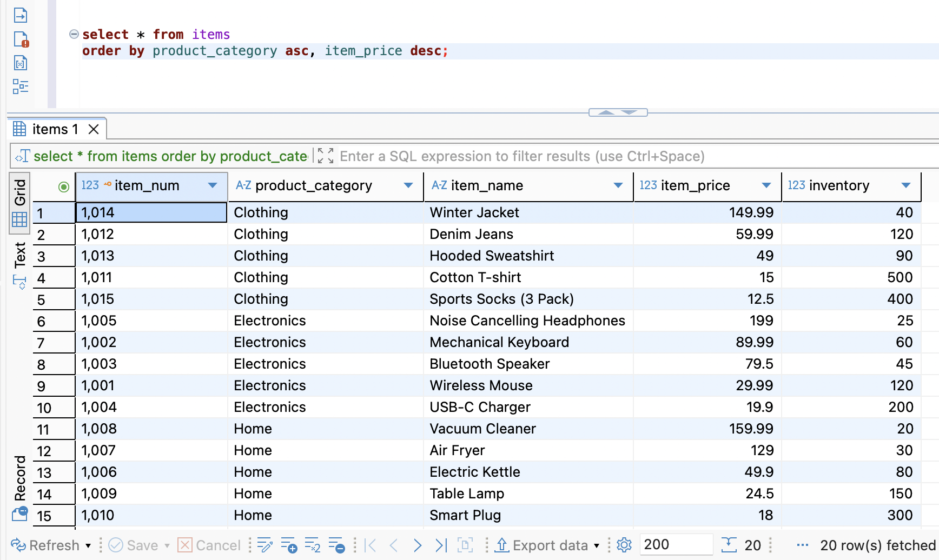Screen dimensions: 939x560
Task: Click the item number cell 1,005
Action: coord(151,321)
